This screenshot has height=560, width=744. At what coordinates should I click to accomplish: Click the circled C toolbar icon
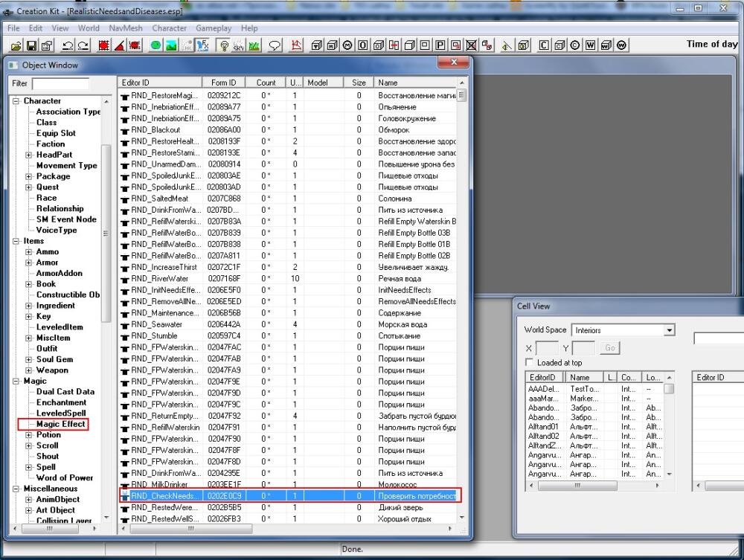(575, 45)
